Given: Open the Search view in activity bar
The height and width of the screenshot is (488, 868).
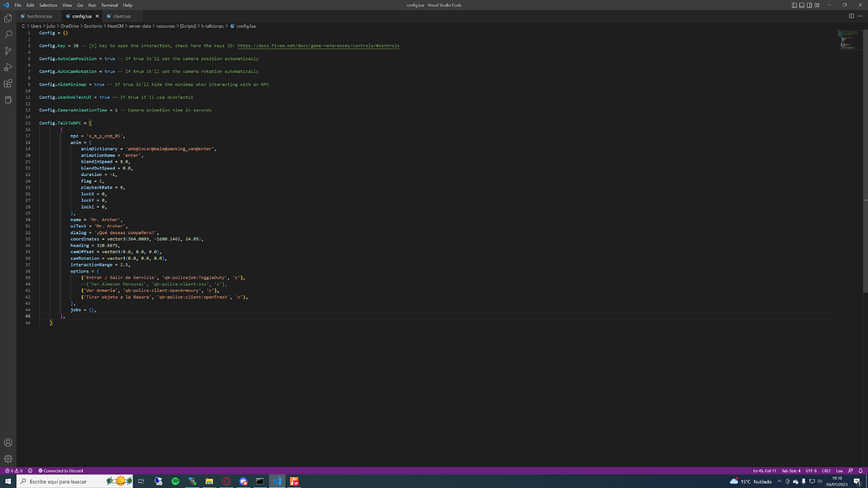Looking at the screenshot, I should (x=8, y=34).
